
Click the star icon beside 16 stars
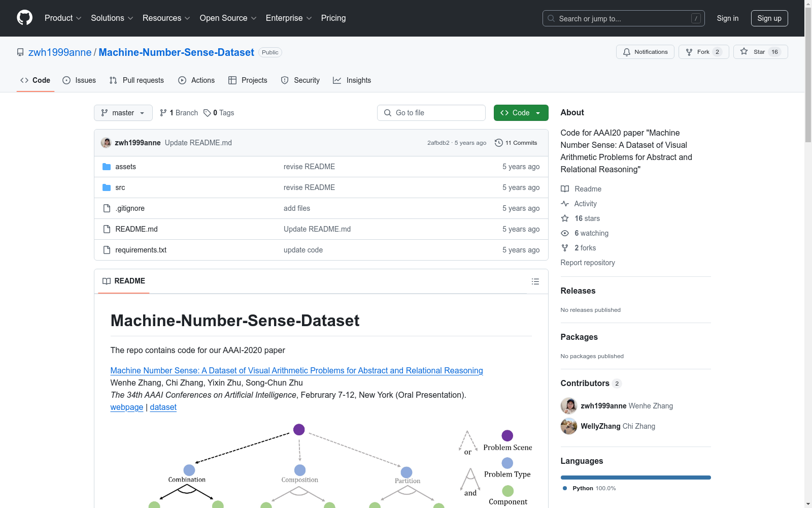(565, 218)
